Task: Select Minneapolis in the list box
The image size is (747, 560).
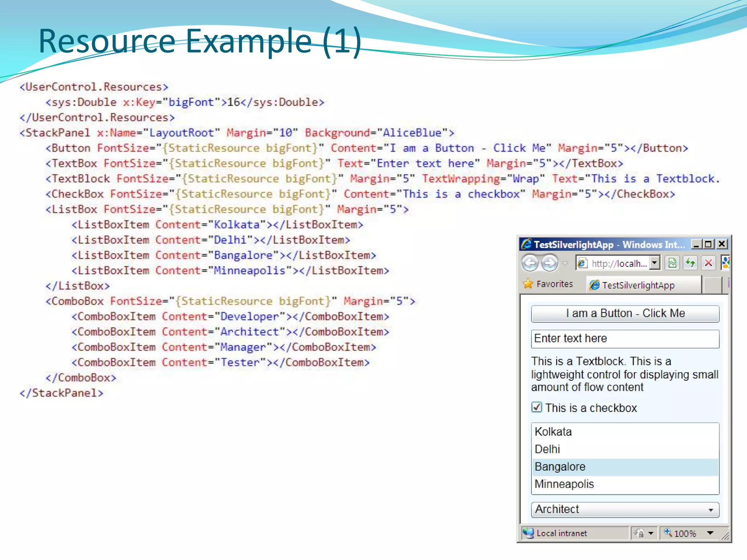Action: pyautogui.click(x=625, y=485)
